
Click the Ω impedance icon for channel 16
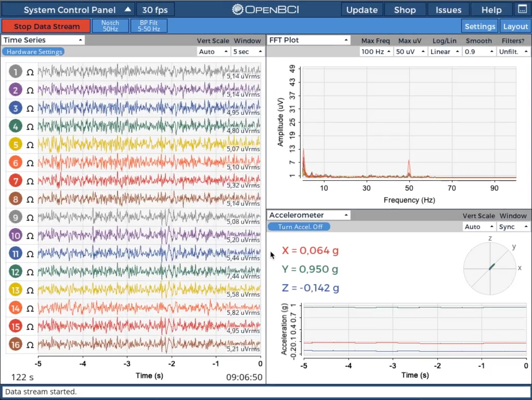(30, 344)
